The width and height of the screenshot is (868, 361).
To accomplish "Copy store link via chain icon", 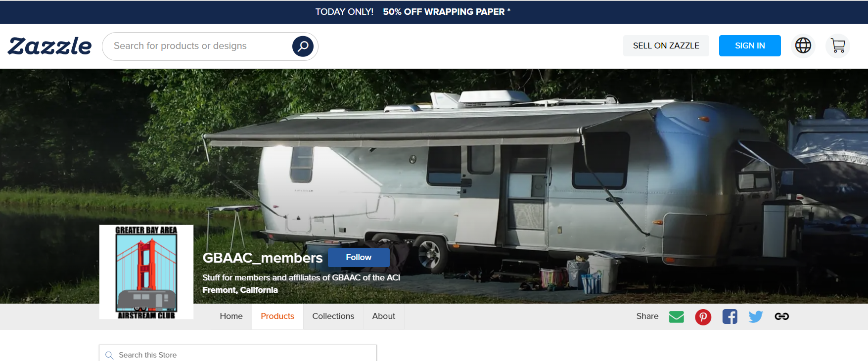I will [x=781, y=316].
